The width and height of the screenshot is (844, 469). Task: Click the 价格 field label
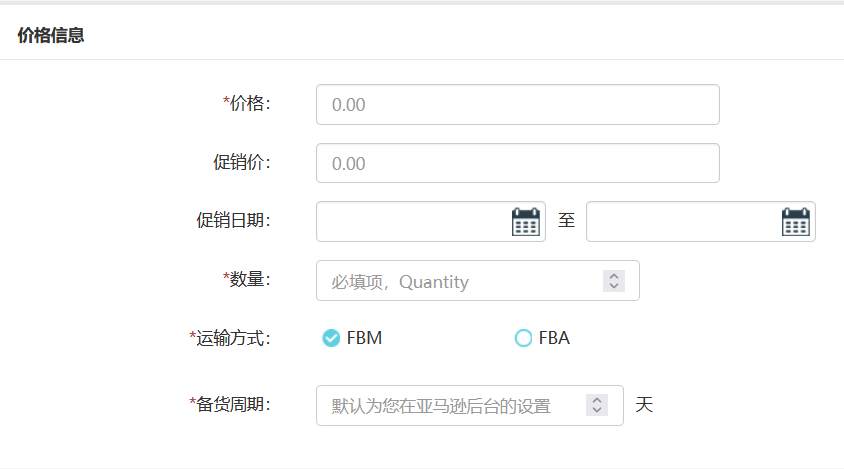[247, 103]
